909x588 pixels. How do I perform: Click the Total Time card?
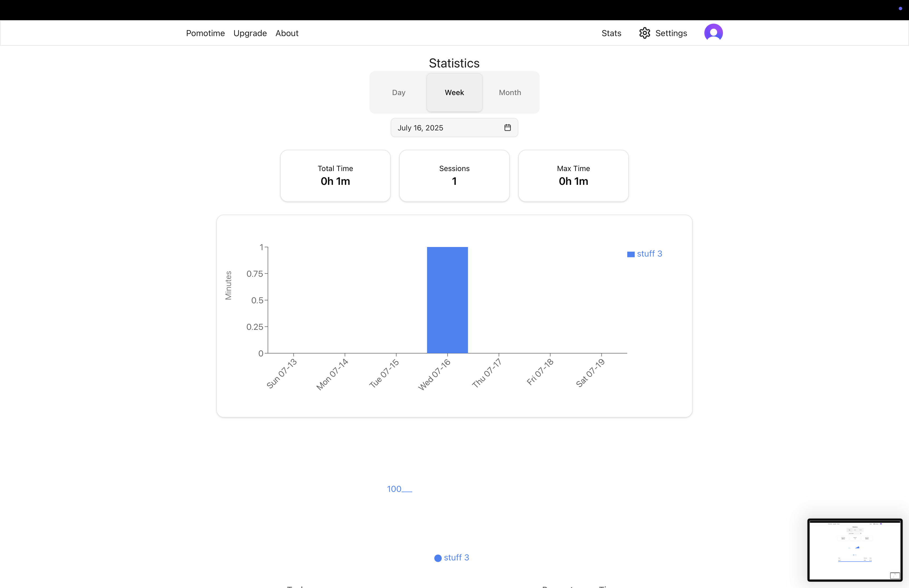[335, 176]
